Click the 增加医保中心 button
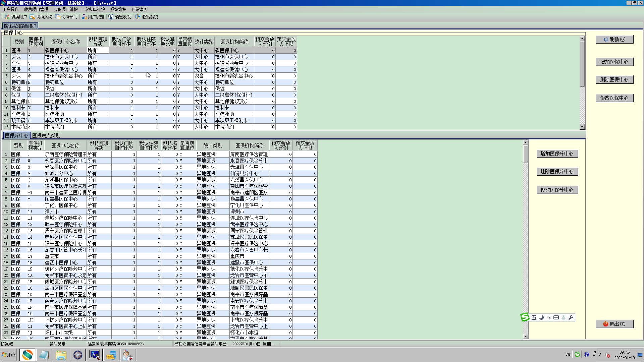 614,62
